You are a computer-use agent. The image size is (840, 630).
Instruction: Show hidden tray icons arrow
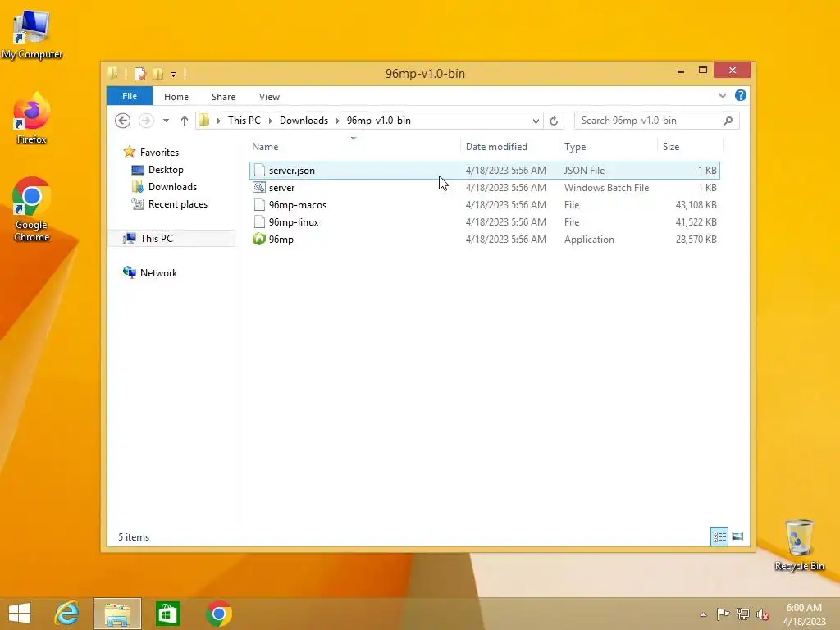(703, 614)
